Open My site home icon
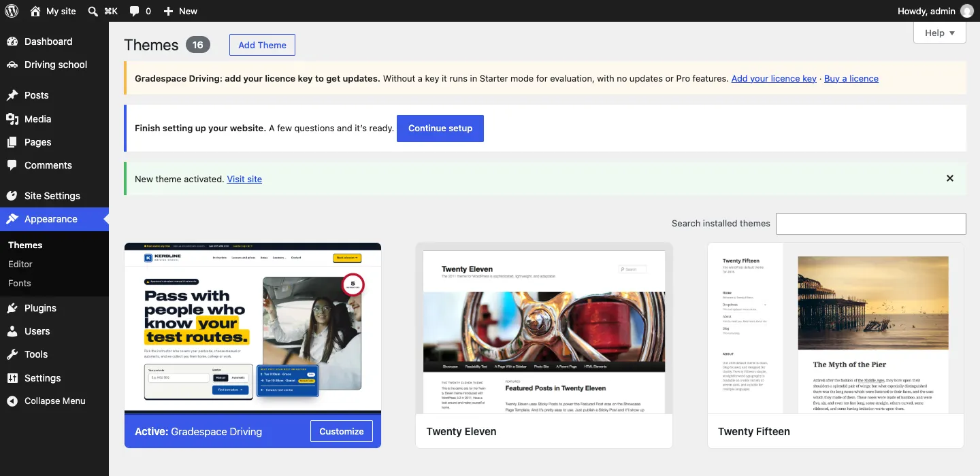Image resolution: width=980 pixels, height=476 pixels. [35, 11]
